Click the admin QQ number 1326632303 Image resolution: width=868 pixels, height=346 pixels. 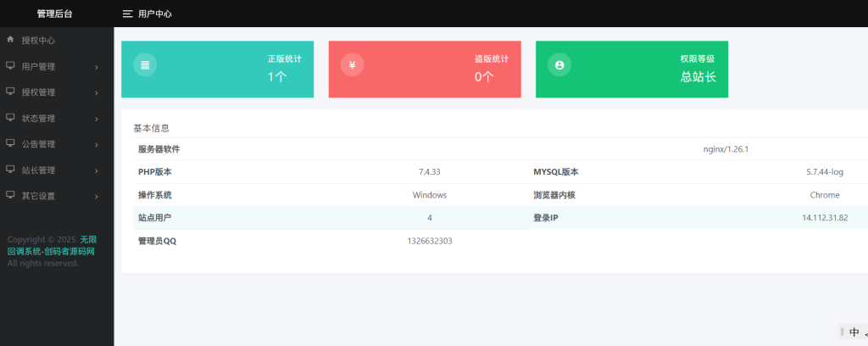429,241
